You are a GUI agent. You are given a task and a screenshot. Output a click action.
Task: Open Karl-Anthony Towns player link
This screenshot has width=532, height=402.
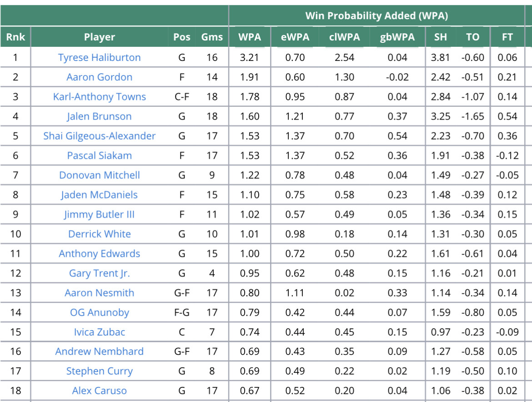pos(99,96)
